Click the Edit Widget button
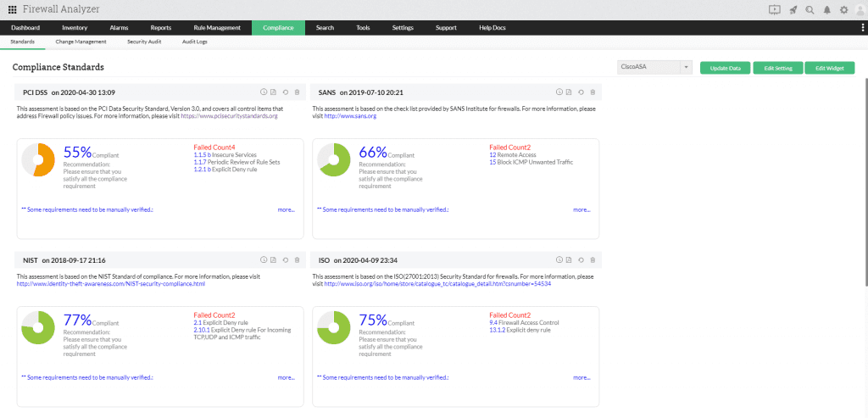 (x=829, y=68)
